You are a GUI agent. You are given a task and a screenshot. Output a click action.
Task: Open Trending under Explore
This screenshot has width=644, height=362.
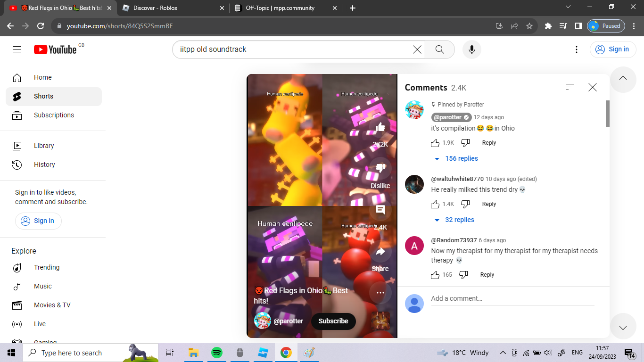point(54,267)
